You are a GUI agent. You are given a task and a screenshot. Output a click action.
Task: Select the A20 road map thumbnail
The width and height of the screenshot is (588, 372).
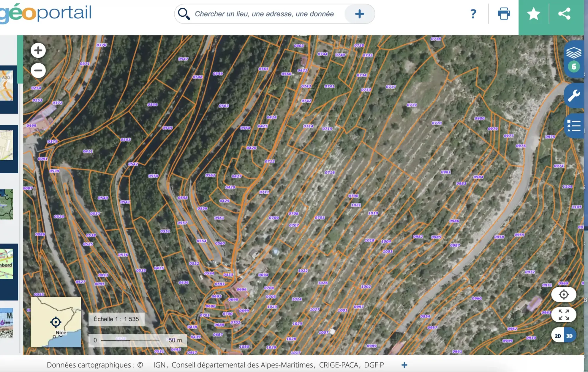[x=7, y=86]
